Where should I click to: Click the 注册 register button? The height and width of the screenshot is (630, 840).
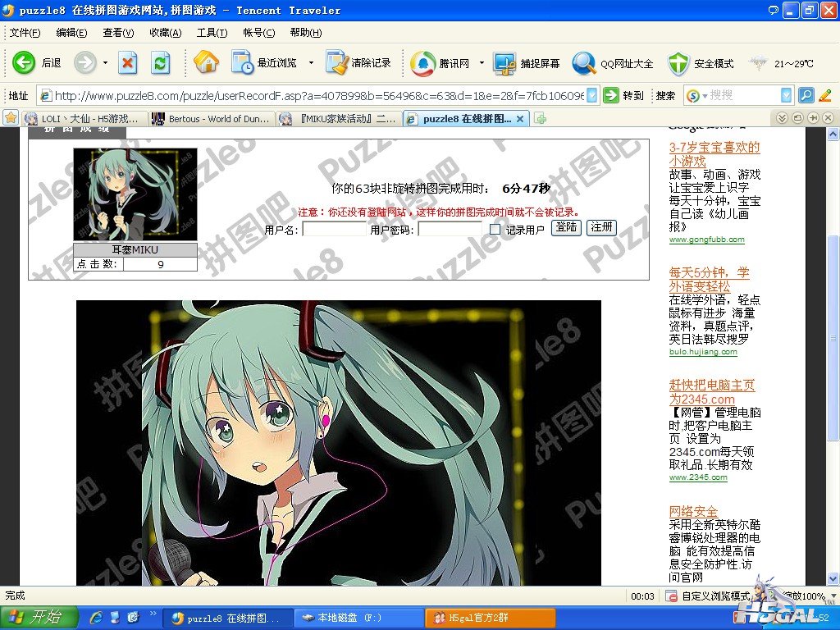(x=601, y=228)
